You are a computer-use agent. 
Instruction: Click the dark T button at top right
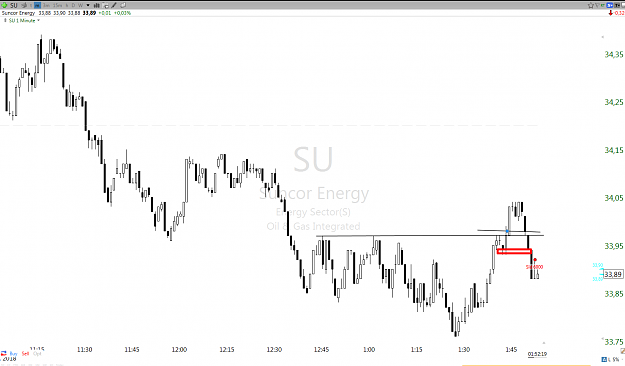tap(617, 6)
